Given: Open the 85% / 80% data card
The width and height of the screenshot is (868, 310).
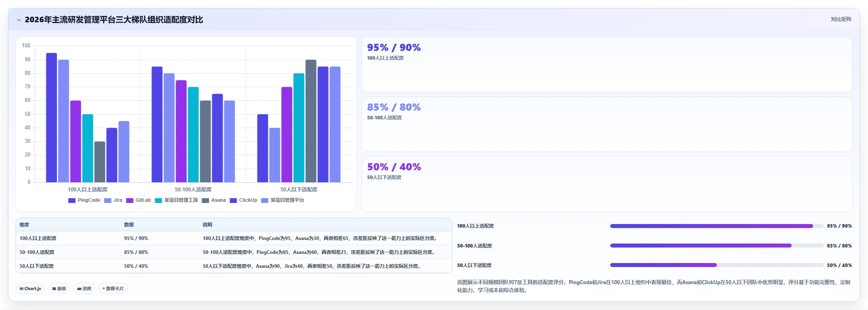Looking at the screenshot, I should click(x=607, y=124).
